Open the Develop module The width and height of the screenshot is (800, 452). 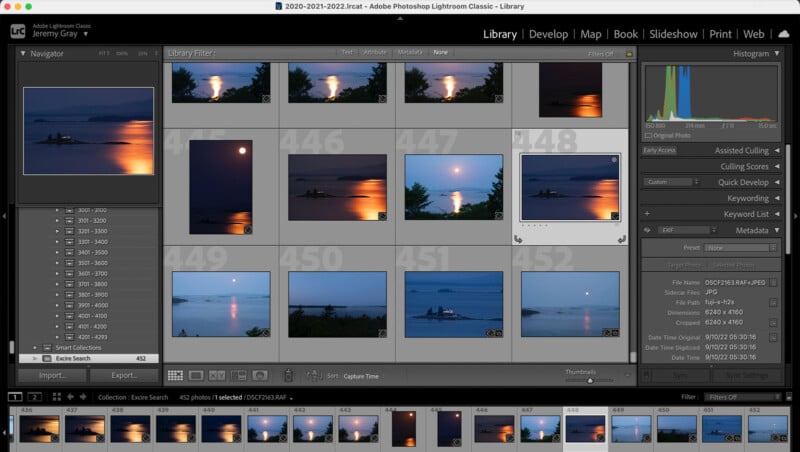[x=548, y=34]
